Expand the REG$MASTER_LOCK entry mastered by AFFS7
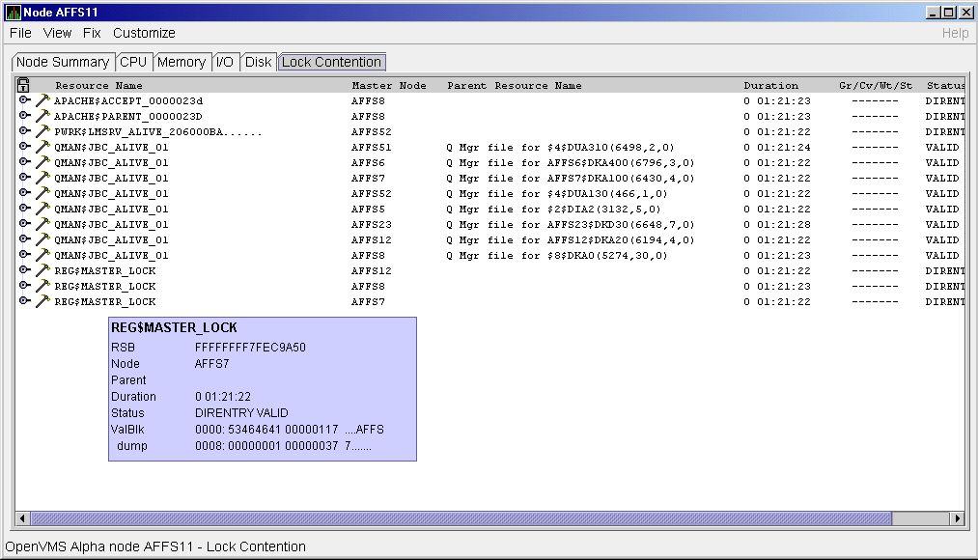The width and height of the screenshot is (978, 560). 24,301
